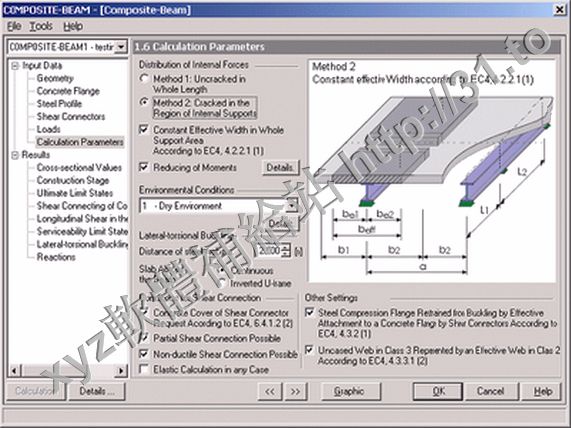The image size is (571, 428).
Task: Open the File menu
Action: coord(14,26)
